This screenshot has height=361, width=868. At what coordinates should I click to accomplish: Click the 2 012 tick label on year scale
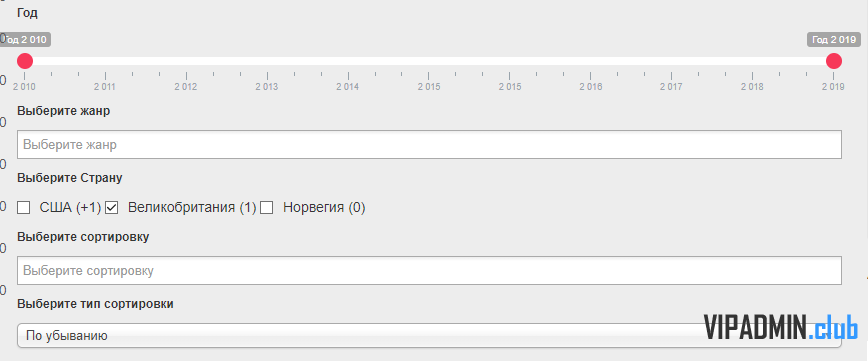click(x=185, y=87)
